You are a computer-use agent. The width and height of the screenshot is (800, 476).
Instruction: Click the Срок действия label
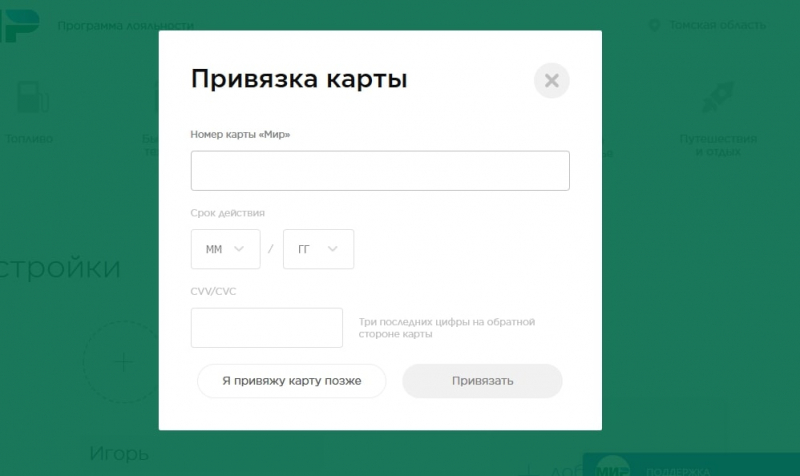(228, 213)
